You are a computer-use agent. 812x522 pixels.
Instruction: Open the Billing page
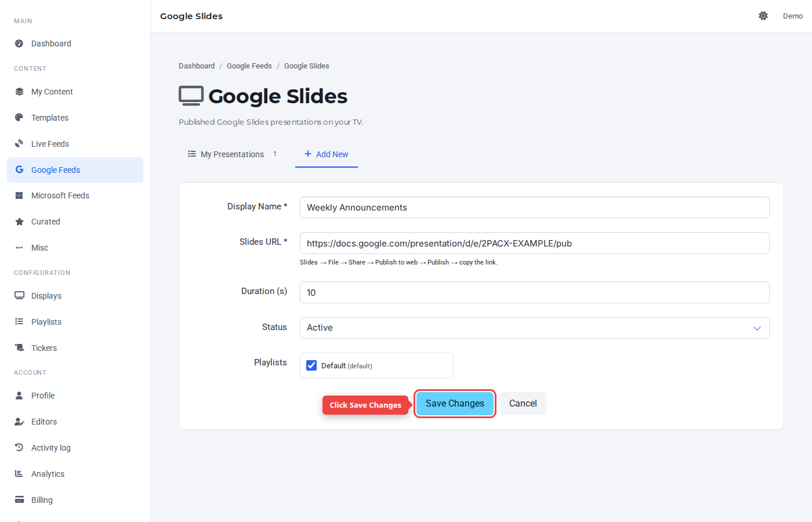coord(75,500)
